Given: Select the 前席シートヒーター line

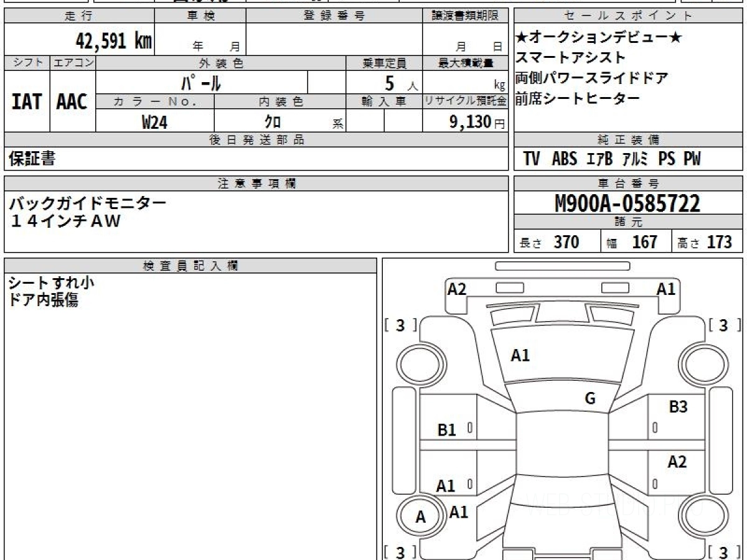Looking at the screenshot, I should pos(578,98).
